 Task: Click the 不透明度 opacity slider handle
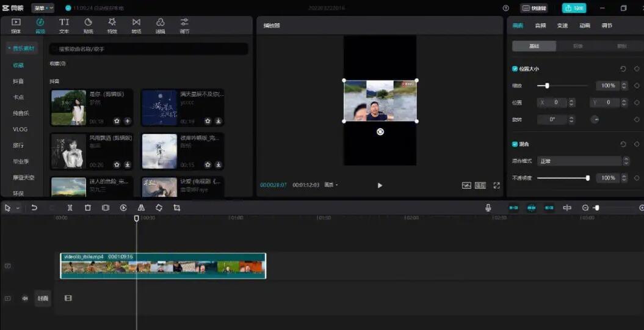click(588, 178)
